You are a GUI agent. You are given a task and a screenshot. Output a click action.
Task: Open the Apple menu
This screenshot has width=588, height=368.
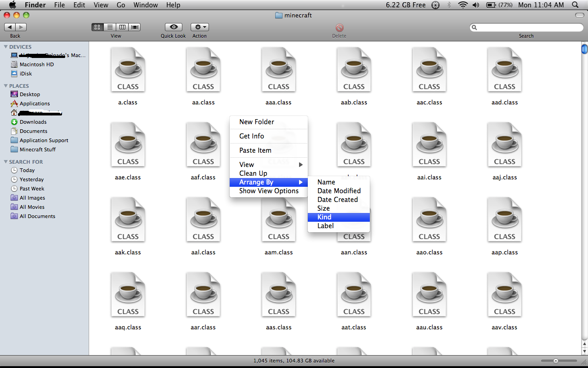tap(12, 5)
